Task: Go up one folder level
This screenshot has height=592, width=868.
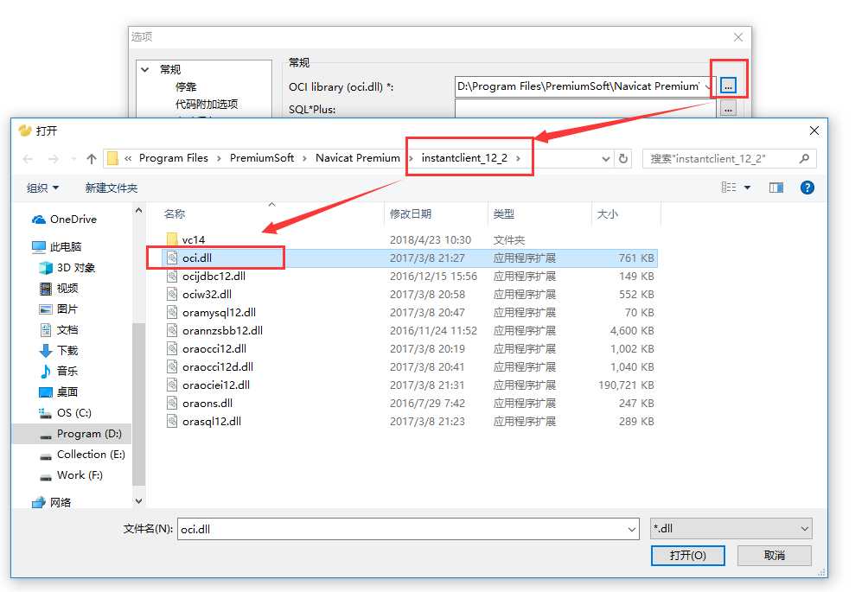Action: [92, 159]
